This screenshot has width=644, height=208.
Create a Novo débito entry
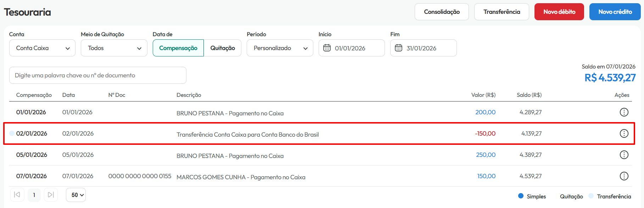[559, 12]
